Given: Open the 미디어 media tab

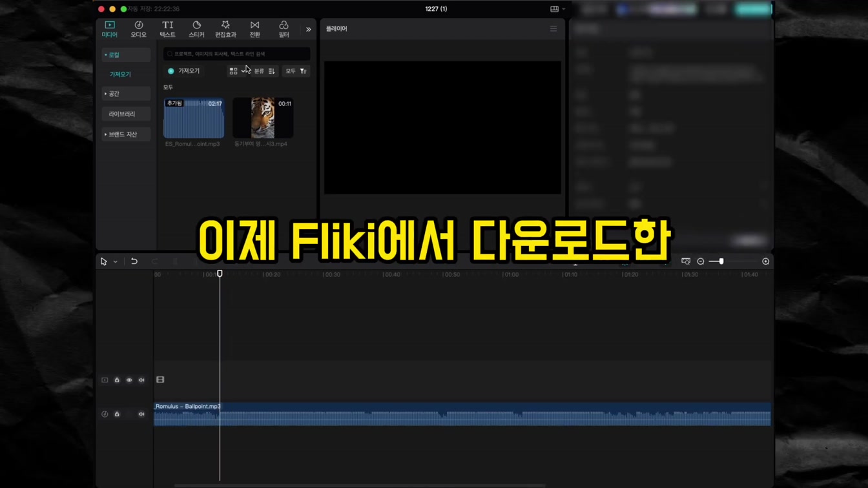Looking at the screenshot, I should pos(110,29).
